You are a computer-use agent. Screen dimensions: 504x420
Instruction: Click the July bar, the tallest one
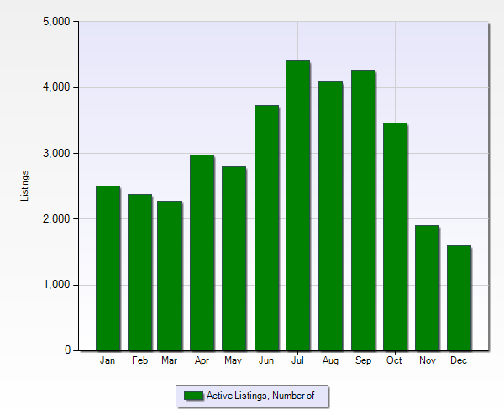click(x=297, y=205)
